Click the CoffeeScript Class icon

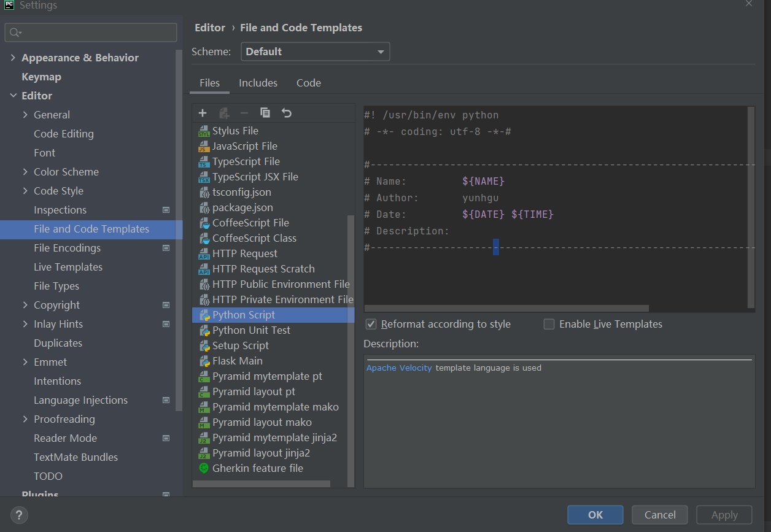(x=204, y=239)
